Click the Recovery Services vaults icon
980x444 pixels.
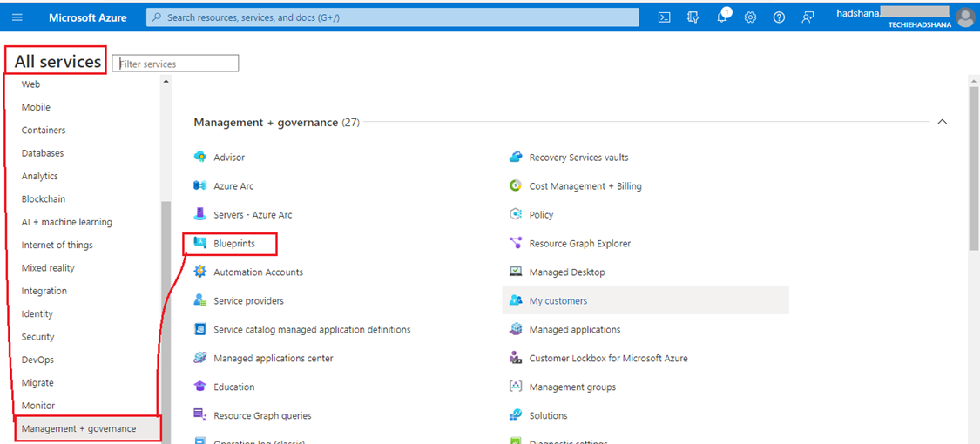pyautogui.click(x=516, y=158)
